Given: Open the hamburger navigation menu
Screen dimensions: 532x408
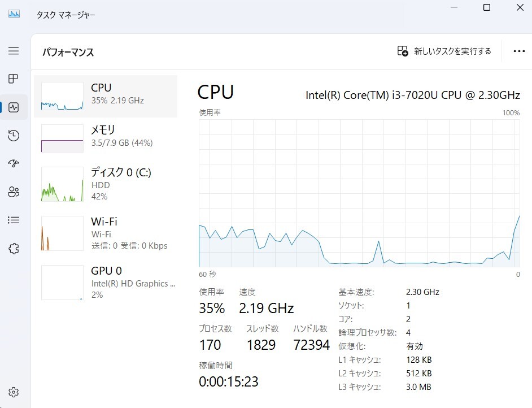Looking at the screenshot, I should coord(14,51).
